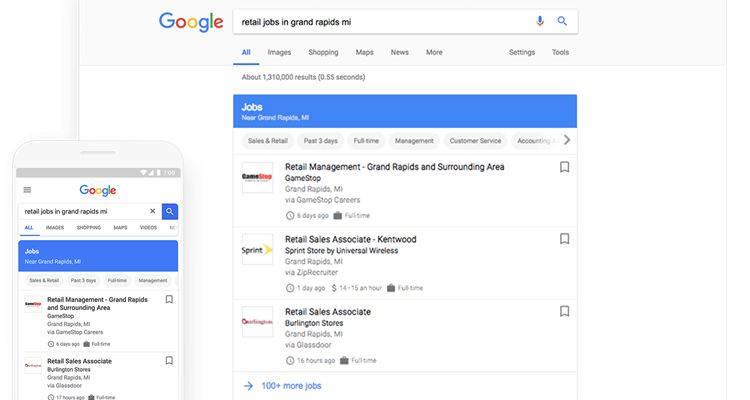Click the voice search microphone icon
This screenshot has height=400, width=750.
pyautogui.click(x=540, y=21)
